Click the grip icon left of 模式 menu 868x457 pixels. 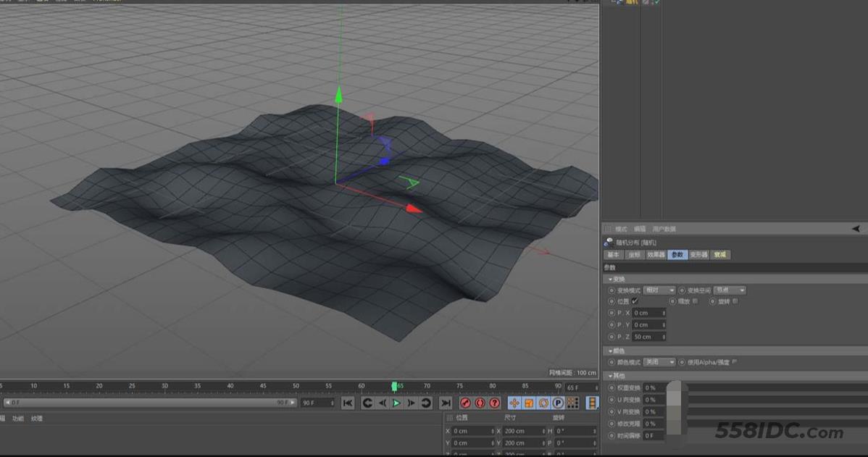point(608,229)
